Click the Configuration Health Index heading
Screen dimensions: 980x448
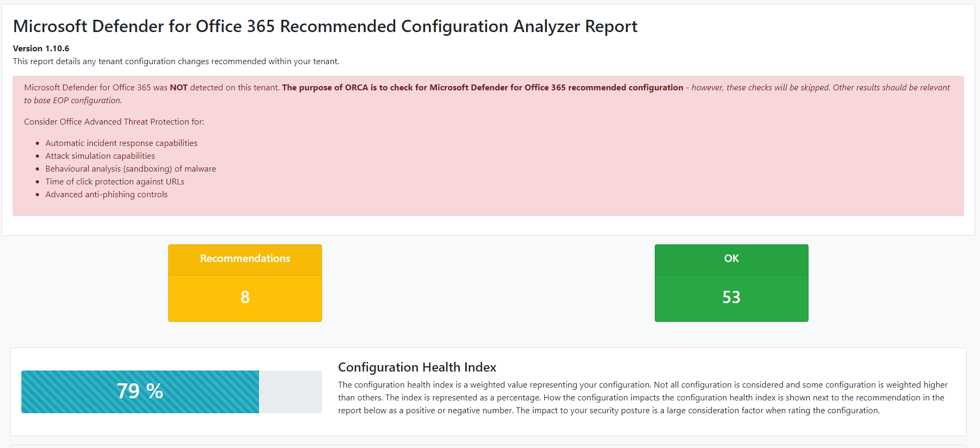417,367
